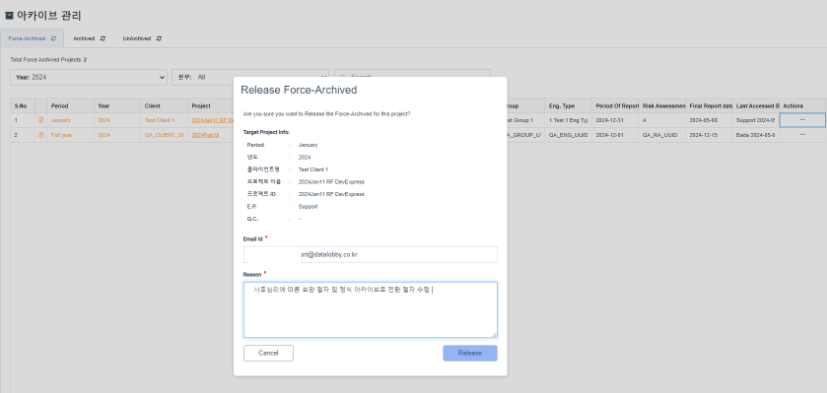Confirm with the Release button

pos(470,353)
